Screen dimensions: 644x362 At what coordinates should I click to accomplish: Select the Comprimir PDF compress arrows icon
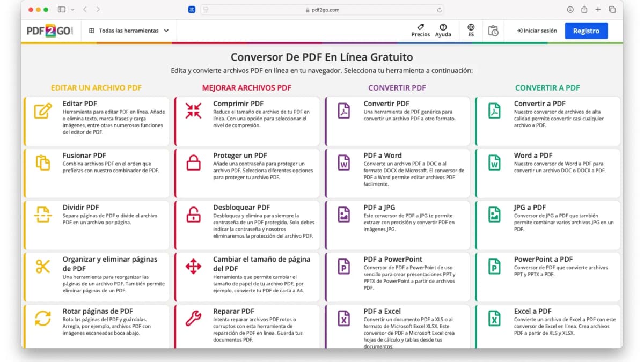pos(193,110)
